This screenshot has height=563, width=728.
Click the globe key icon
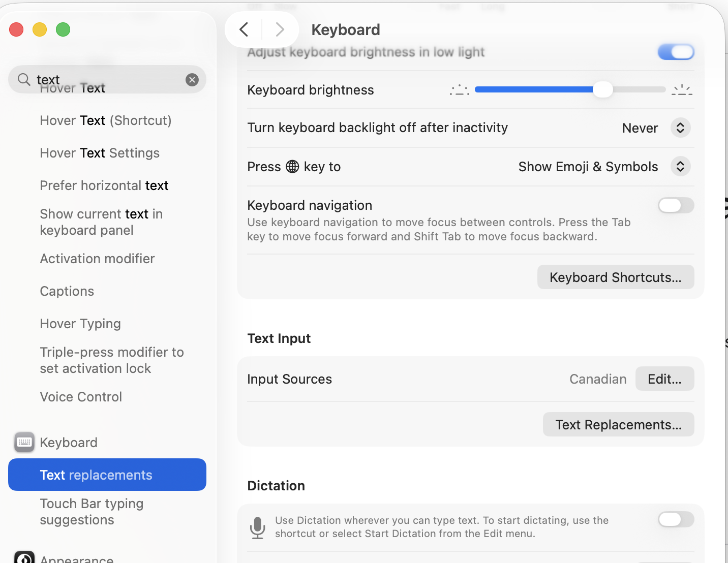[x=292, y=167]
